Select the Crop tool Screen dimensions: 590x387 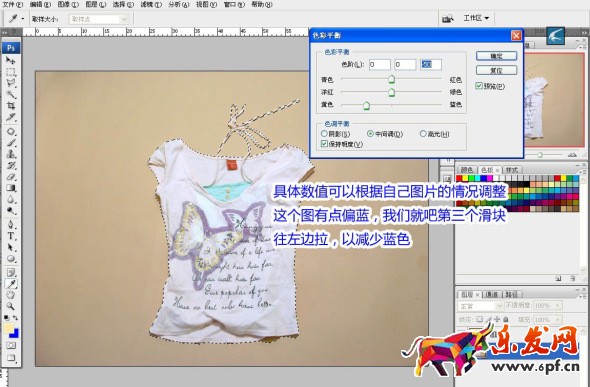(x=11, y=106)
